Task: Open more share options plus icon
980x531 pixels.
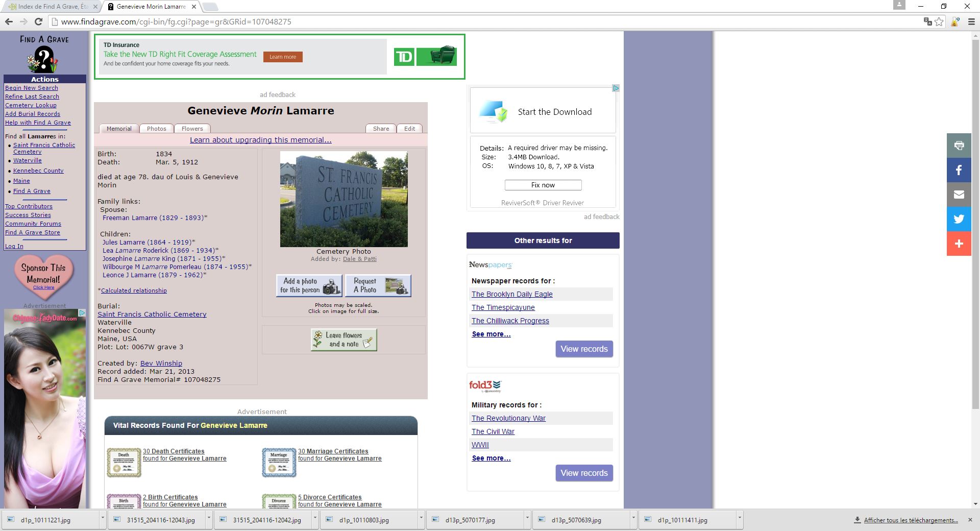Action: click(959, 244)
